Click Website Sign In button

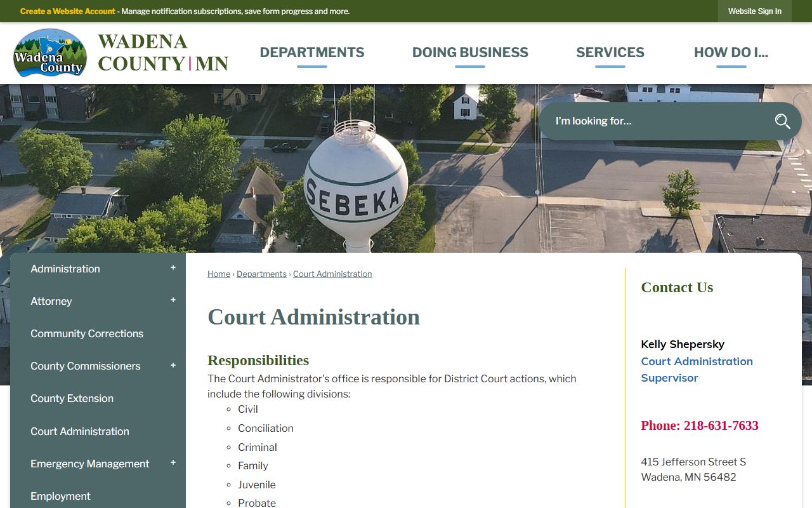pyautogui.click(x=755, y=11)
